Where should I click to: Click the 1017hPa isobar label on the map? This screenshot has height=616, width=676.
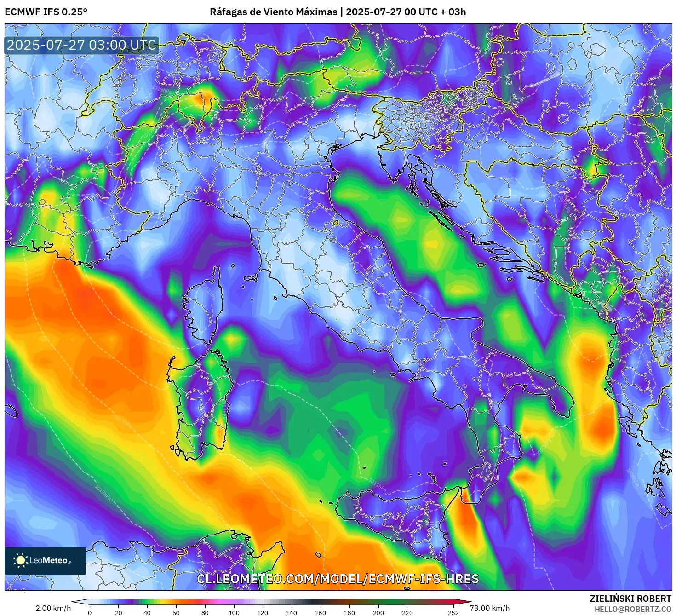(103, 494)
